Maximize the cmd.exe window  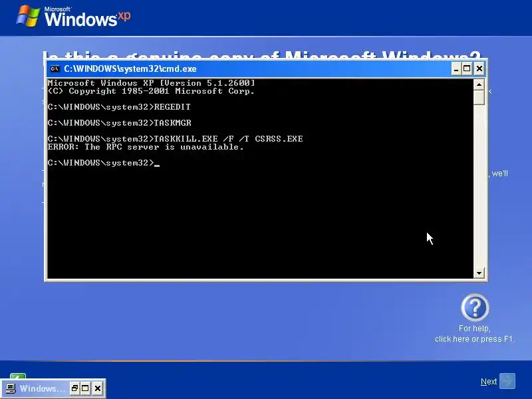[x=467, y=69]
